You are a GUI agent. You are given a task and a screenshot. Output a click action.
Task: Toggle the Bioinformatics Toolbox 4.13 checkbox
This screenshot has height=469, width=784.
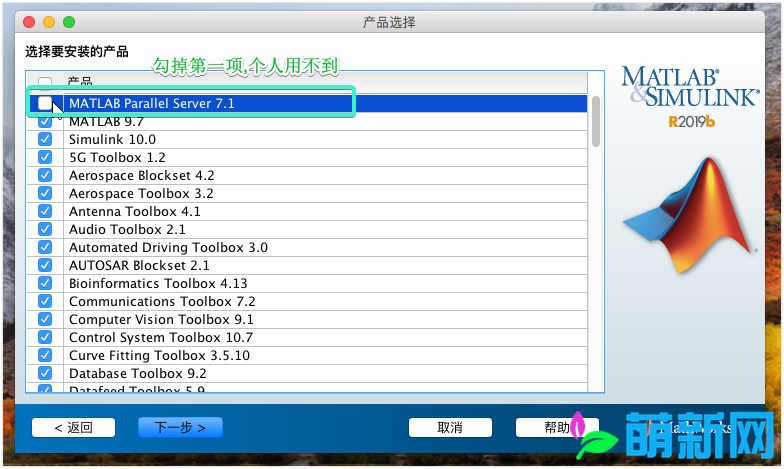click(x=45, y=283)
